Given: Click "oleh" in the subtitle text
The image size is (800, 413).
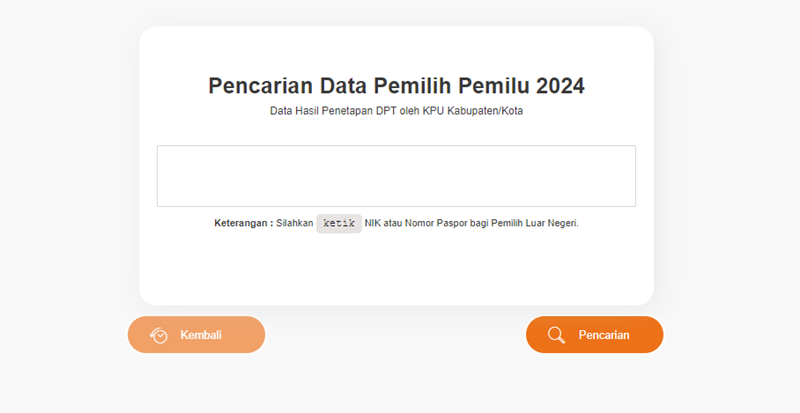Looking at the screenshot, I should point(411,111).
